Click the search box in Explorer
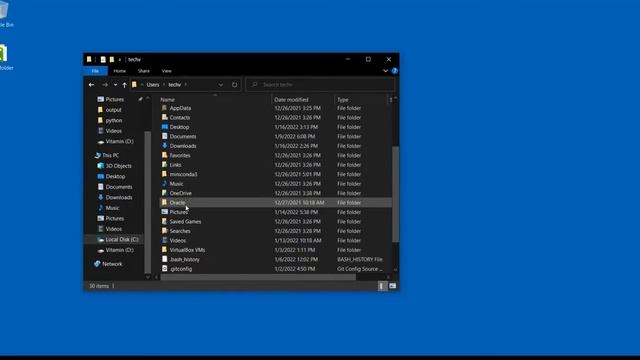640x360 pixels. pos(320,84)
